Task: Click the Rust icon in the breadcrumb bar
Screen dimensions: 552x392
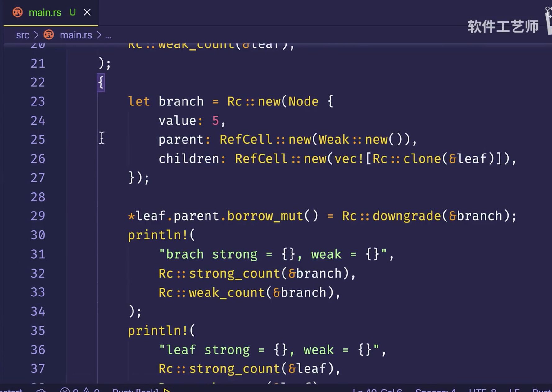Action: (x=49, y=35)
